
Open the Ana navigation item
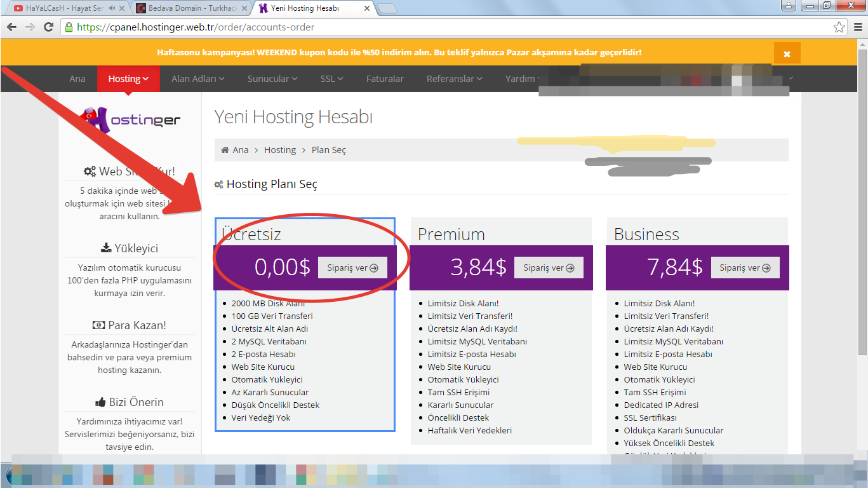77,79
